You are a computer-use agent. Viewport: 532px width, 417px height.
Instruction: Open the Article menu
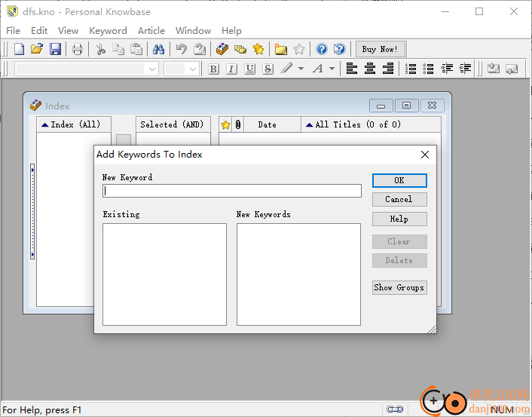coord(151,31)
